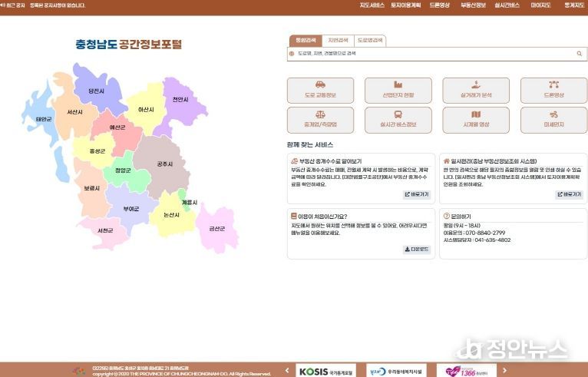588x377 pixels.
Task: Click the magnifier search icon
Action: tap(580, 54)
